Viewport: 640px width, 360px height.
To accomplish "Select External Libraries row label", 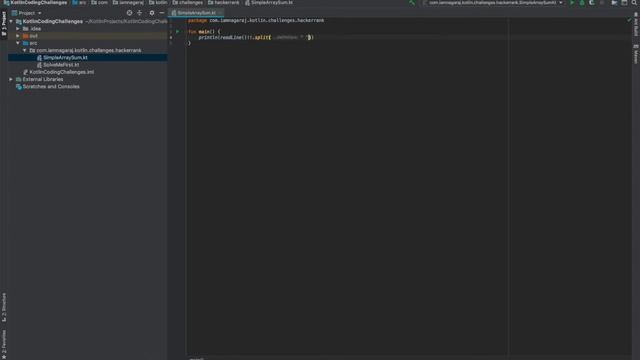I will point(43,79).
